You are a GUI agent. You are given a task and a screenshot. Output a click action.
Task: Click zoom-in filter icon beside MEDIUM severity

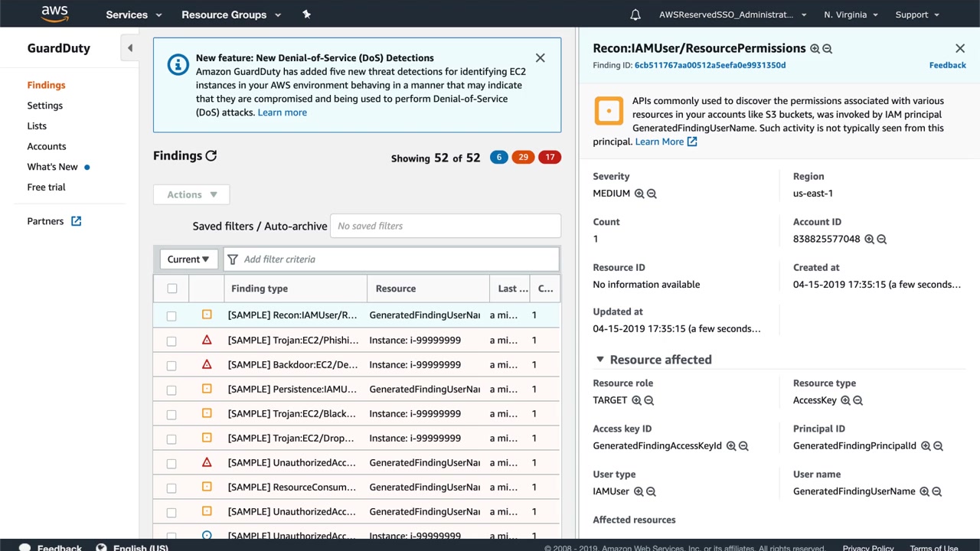pos(639,194)
